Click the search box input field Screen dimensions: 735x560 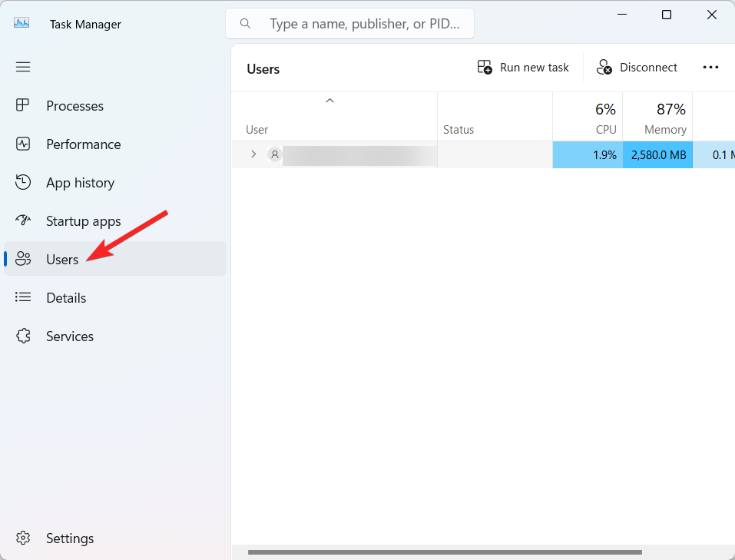click(349, 24)
